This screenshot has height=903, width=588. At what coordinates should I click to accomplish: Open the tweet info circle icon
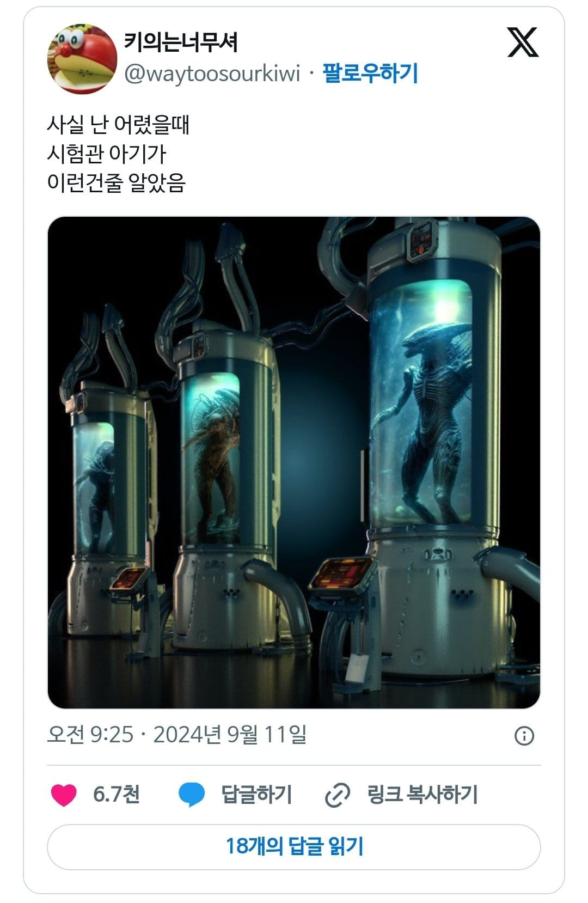(524, 736)
